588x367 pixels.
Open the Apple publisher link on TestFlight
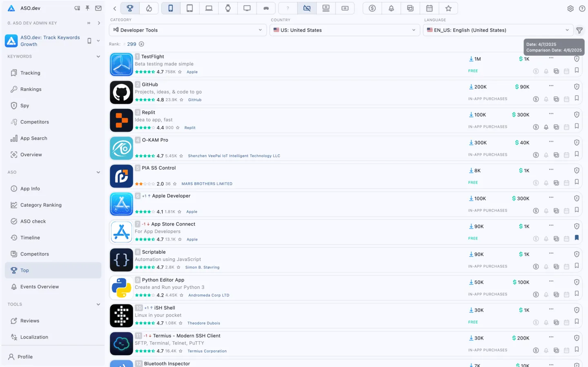(192, 72)
